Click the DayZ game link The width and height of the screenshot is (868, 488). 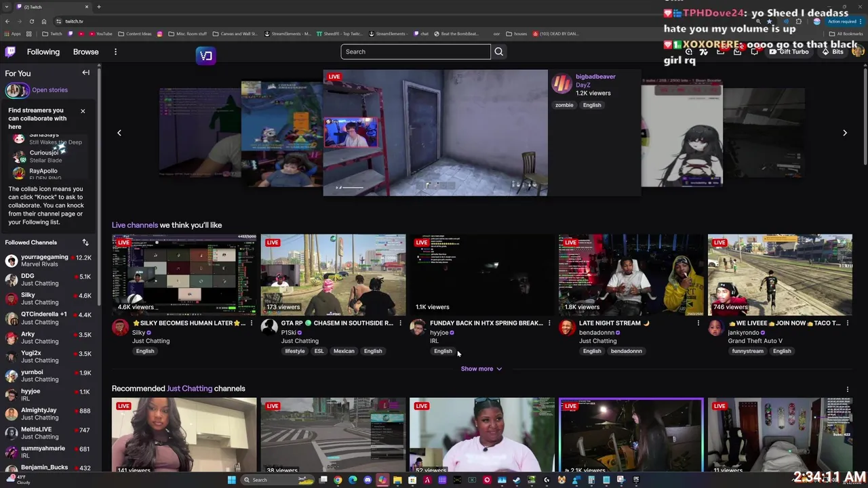click(x=583, y=85)
